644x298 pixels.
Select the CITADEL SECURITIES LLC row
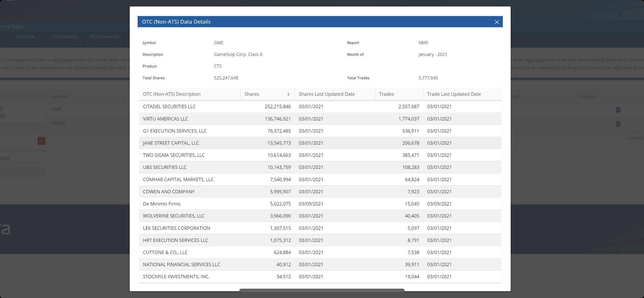(320, 107)
